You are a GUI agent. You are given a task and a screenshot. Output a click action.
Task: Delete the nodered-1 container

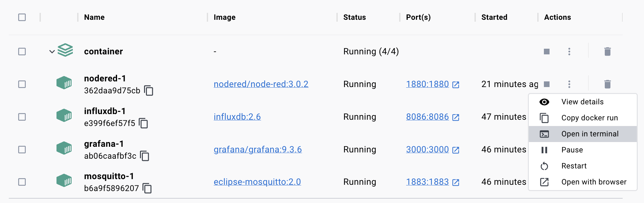tap(607, 84)
